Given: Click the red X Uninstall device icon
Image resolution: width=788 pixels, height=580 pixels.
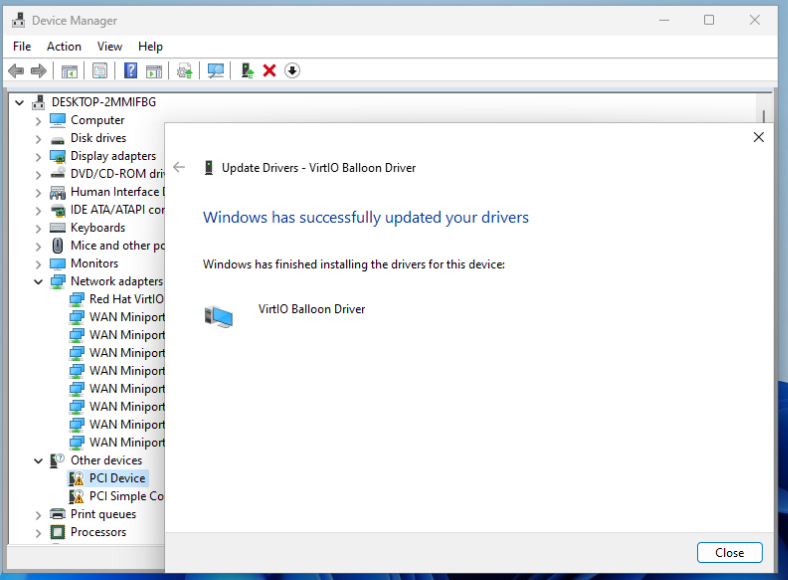Looking at the screenshot, I should (269, 71).
